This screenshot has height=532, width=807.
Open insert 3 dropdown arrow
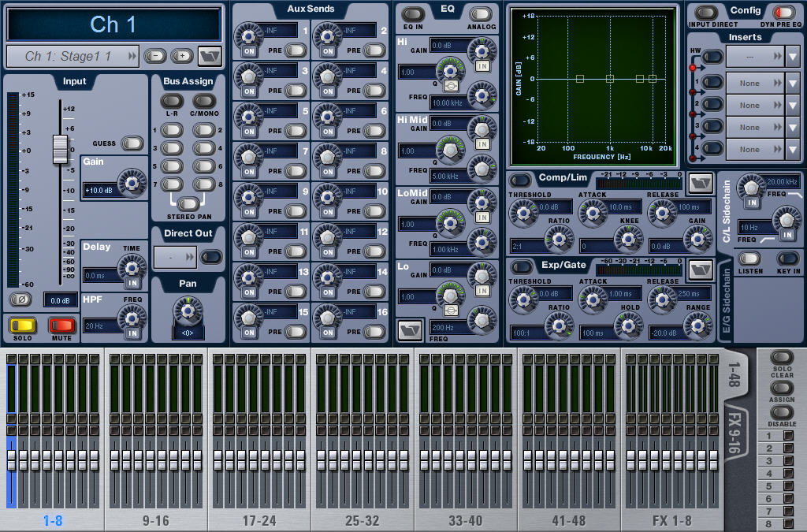pyautogui.click(x=792, y=128)
